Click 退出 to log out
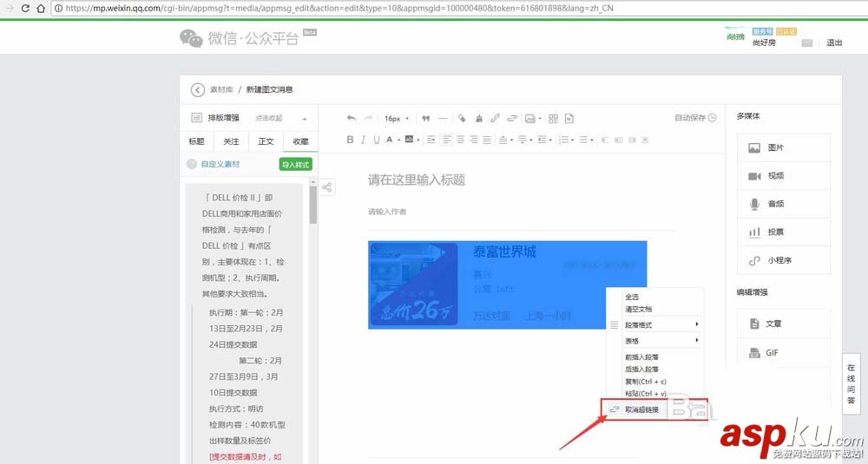Viewport: 868px width, 464px height. click(833, 42)
